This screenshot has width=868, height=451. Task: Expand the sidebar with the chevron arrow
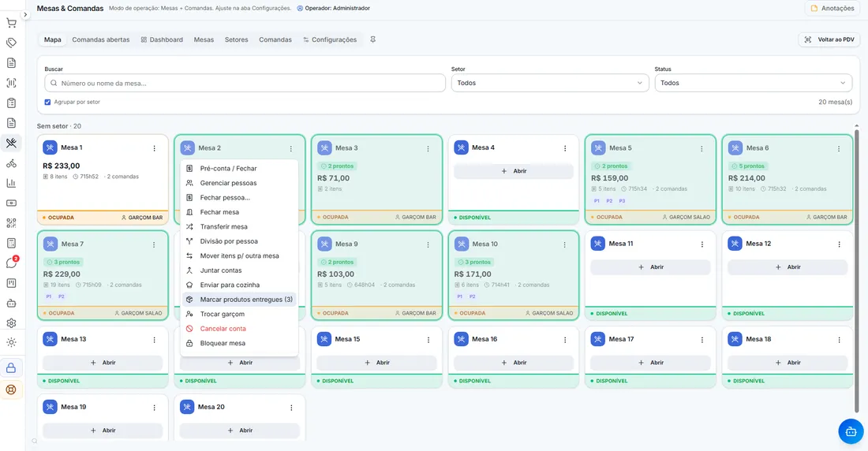(25, 15)
